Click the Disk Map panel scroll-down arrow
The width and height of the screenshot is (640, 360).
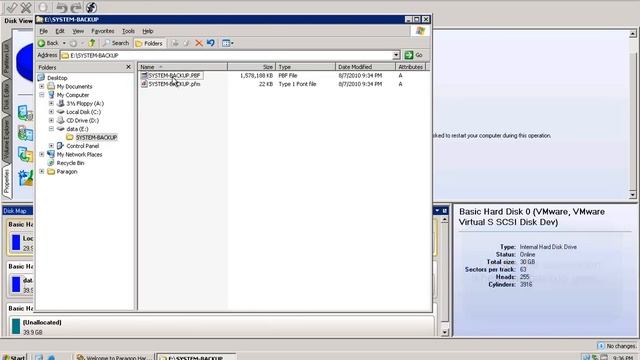(444, 333)
